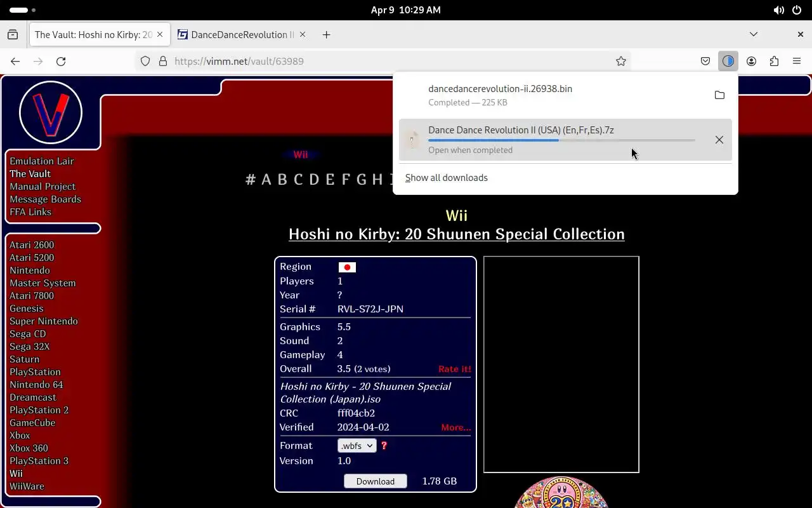
Task: Browse the GameCube system
Action: [32, 423]
